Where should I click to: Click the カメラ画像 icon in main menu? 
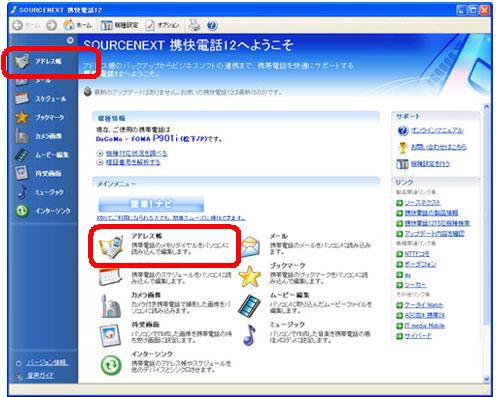111,306
